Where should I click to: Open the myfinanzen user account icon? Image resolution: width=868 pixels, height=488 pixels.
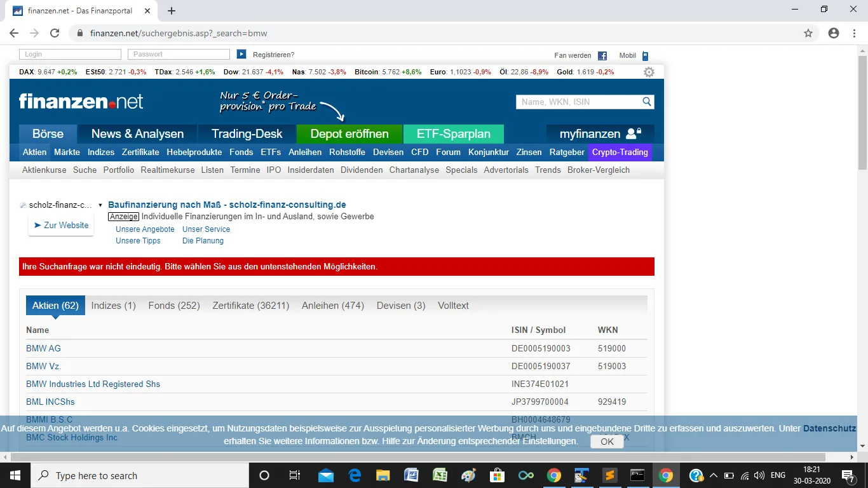pyautogui.click(x=634, y=133)
